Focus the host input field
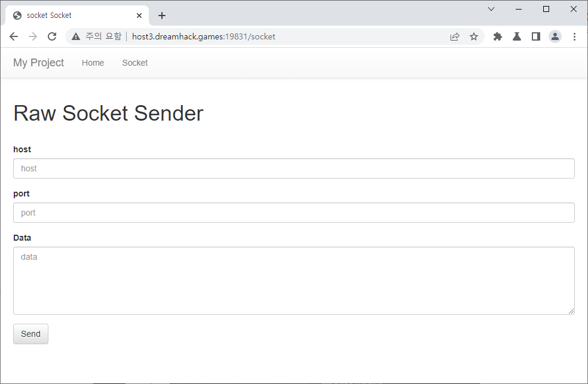The image size is (588, 384). (x=293, y=168)
